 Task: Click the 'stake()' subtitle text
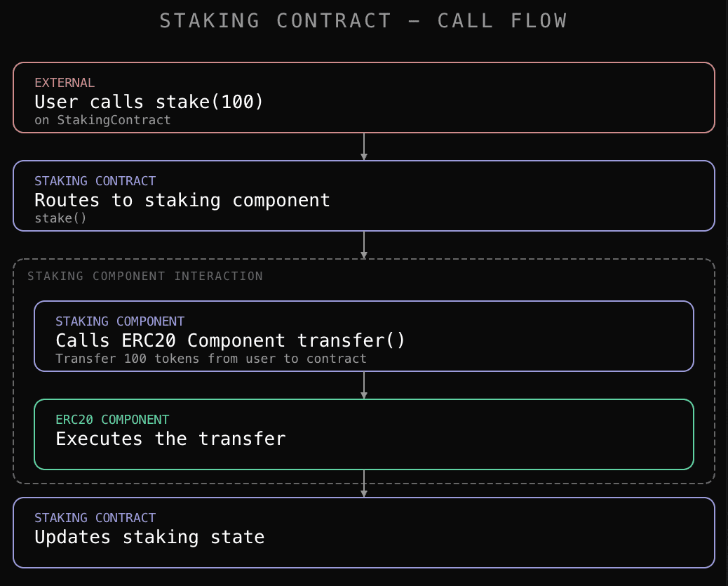pos(60,218)
